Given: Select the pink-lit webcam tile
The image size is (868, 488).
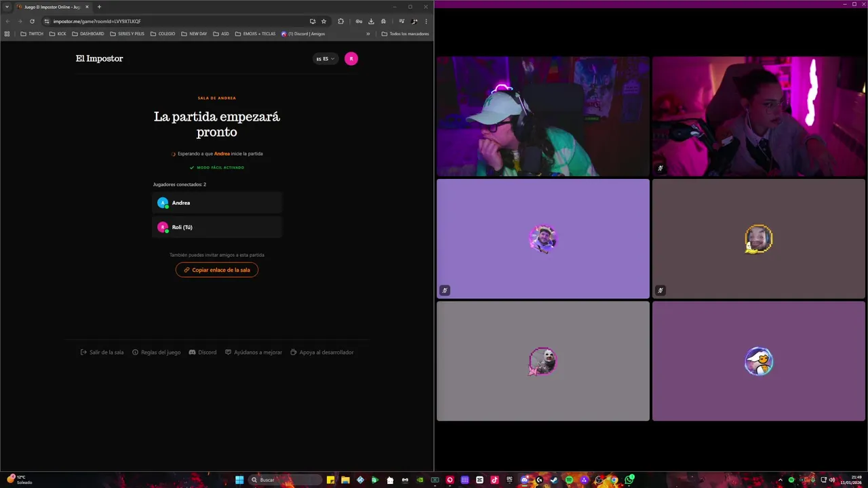Looking at the screenshot, I should pyautogui.click(x=759, y=116).
